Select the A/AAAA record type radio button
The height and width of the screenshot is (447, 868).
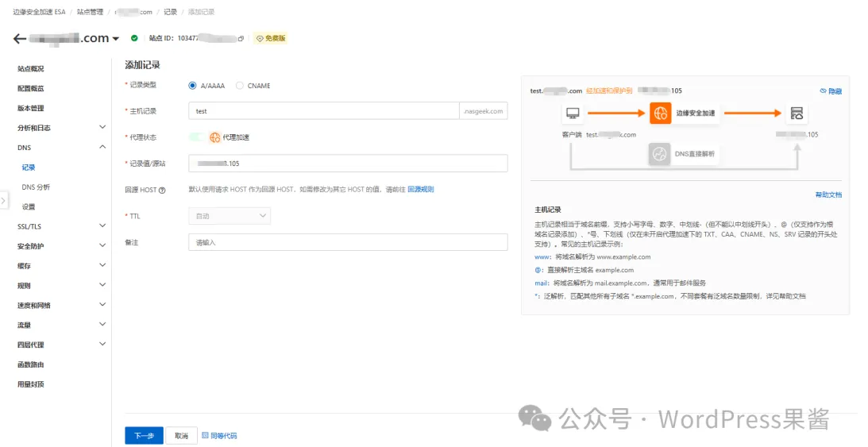pos(193,86)
